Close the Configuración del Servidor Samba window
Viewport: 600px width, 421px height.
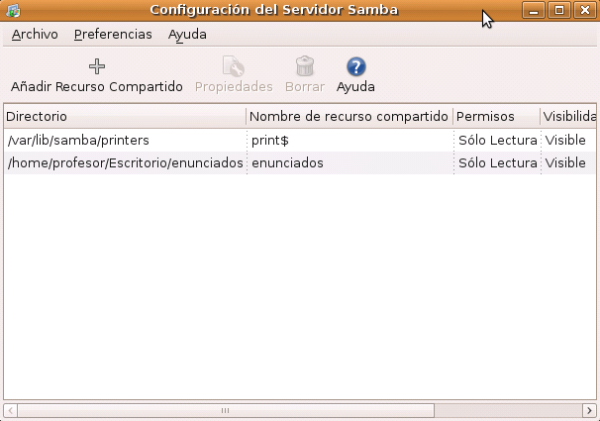pos(584,10)
